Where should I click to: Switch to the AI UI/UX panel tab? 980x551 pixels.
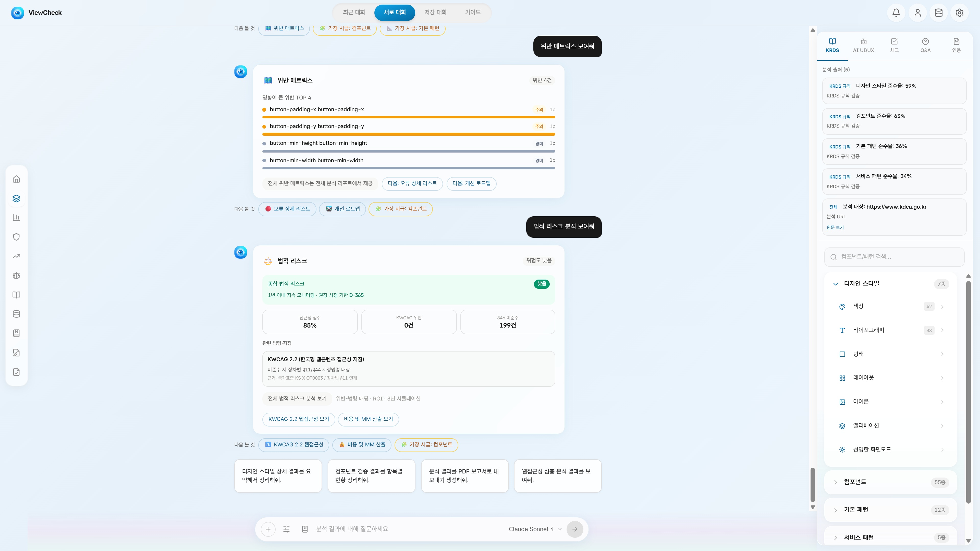[x=863, y=45]
